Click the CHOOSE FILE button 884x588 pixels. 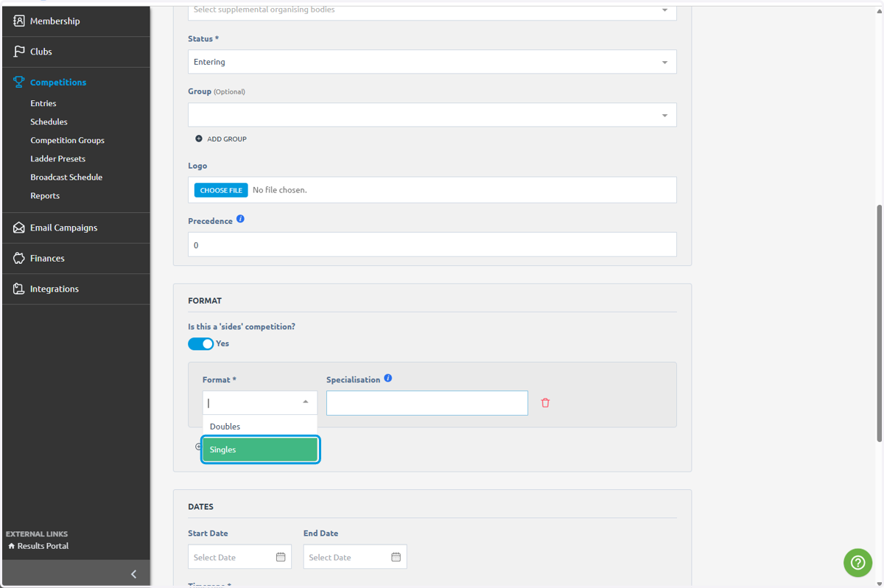pyautogui.click(x=221, y=190)
